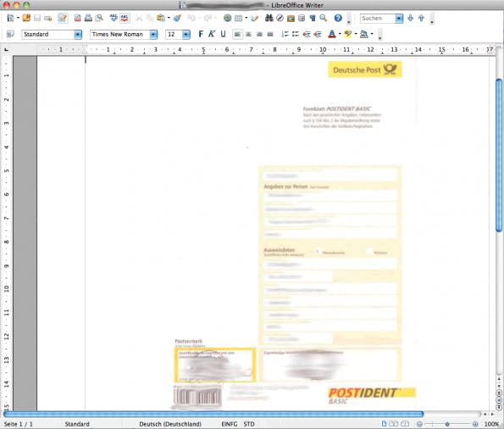Select Centered paragraph alignment
The width and height of the screenshot is (504, 429).
(248, 34)
